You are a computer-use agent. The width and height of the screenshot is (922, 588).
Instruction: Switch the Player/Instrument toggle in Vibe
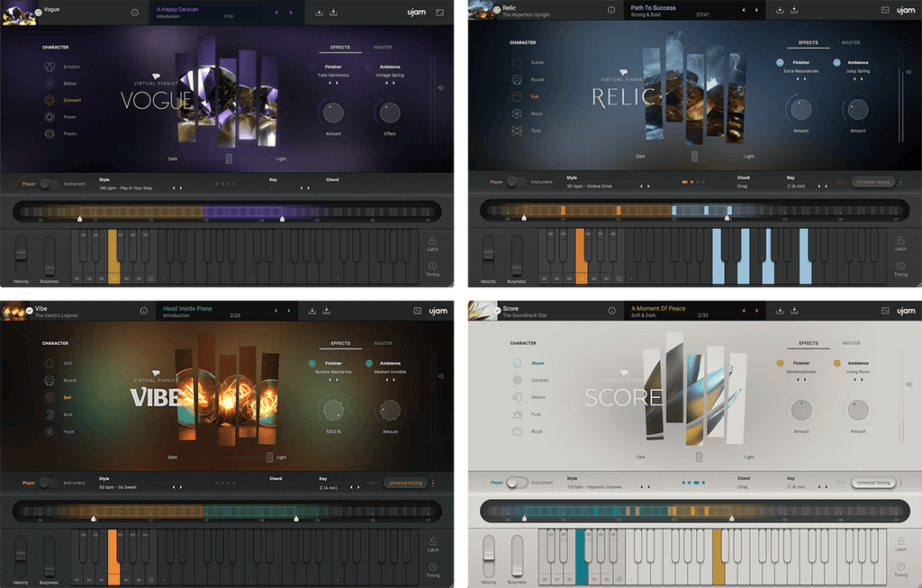(49, 483)
